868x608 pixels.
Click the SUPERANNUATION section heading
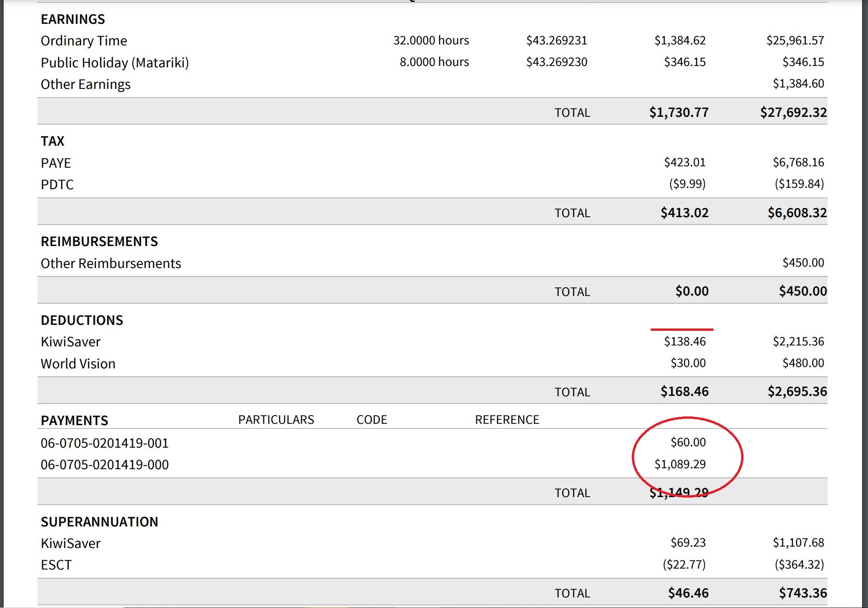[99, 522]
